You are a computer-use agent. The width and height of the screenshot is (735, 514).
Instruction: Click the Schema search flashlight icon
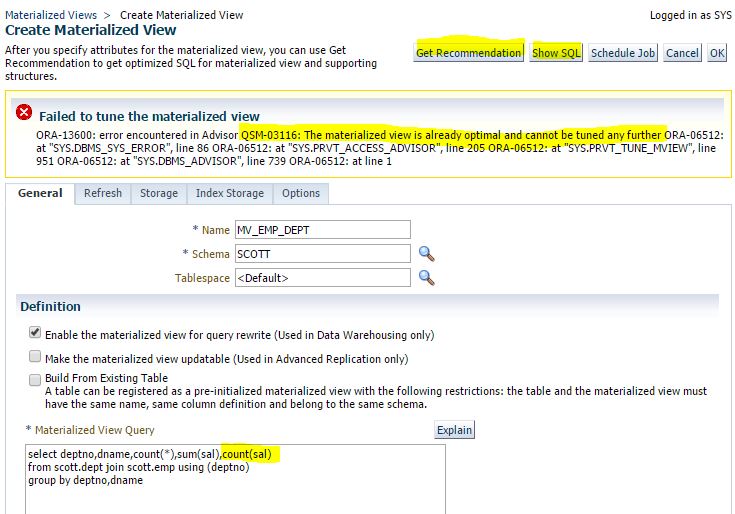click(426, 254)
